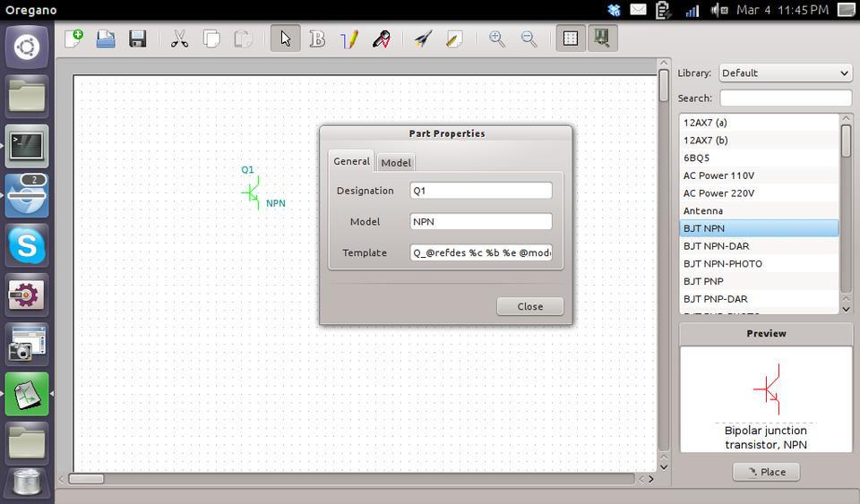
Task: Click in the Designation field containing Q1
Action: (481, 191)
